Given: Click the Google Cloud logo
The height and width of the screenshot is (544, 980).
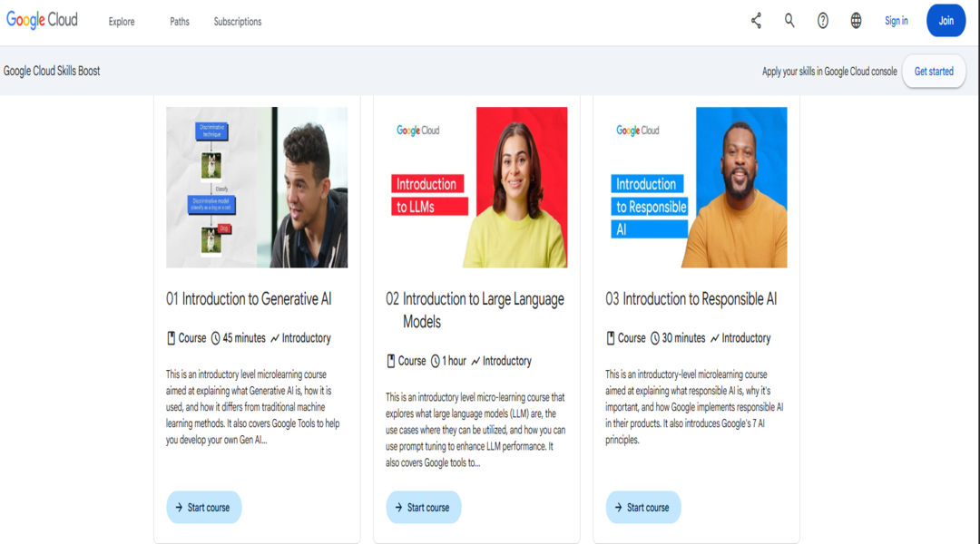Looking at the screenshot, I should click(x=42, y=20).
